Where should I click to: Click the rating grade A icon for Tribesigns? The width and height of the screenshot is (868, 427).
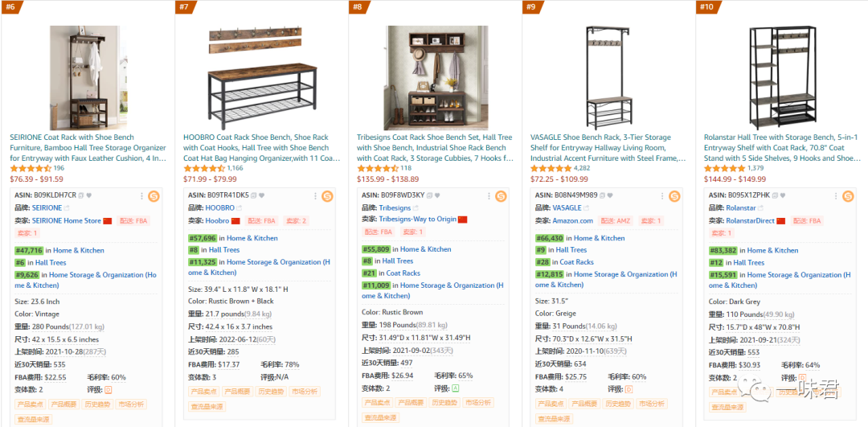[457, 388]
